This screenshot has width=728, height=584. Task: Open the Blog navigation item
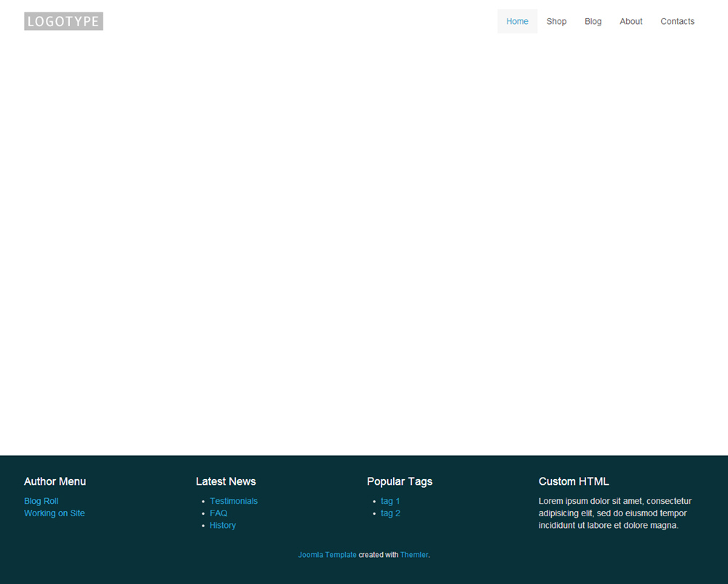click(x=593, y=21)
